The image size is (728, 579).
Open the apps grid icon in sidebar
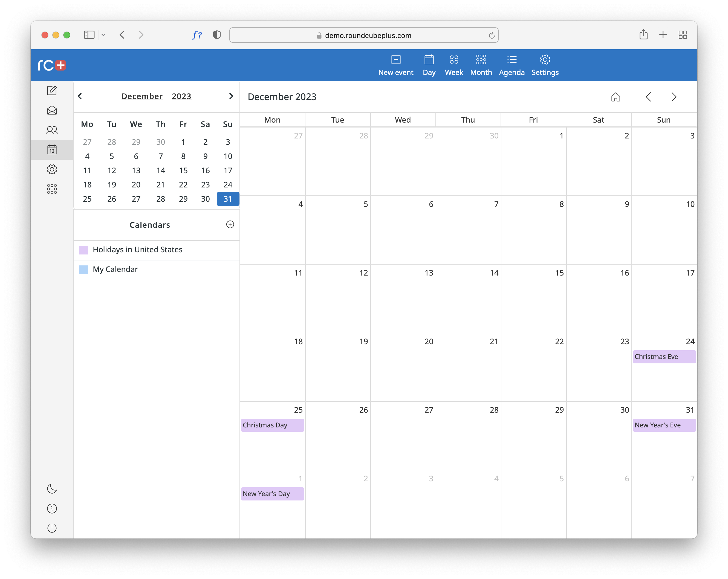click(52, 189)
